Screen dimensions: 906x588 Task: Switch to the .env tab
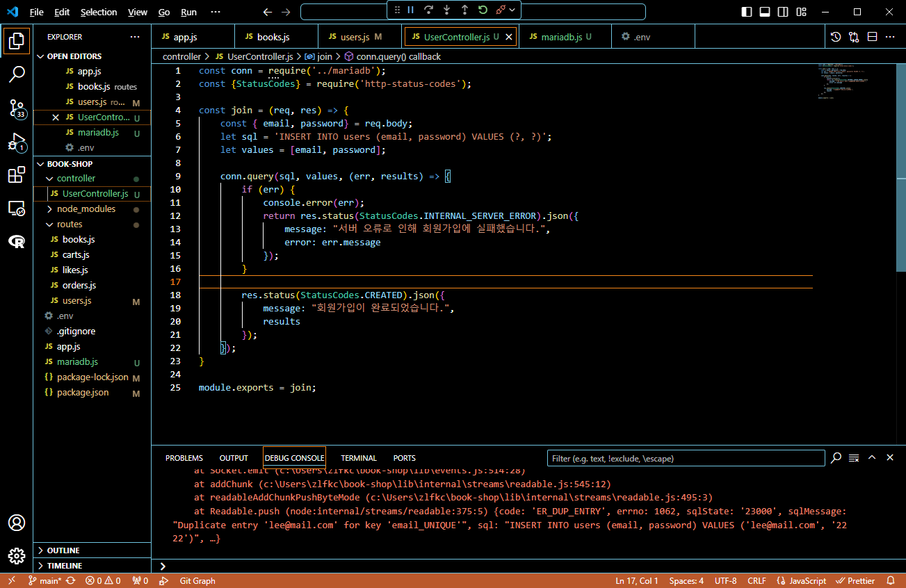[x=653, y=37]
